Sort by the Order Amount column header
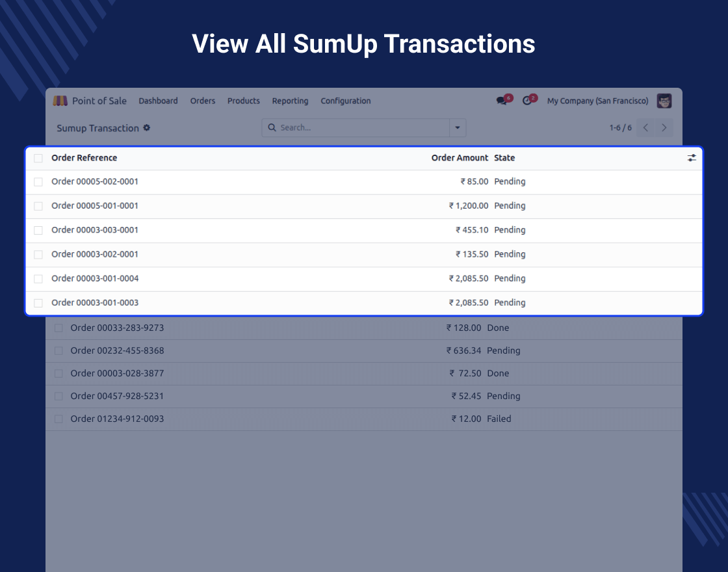 pyautogui.click(x=460, y=158)
